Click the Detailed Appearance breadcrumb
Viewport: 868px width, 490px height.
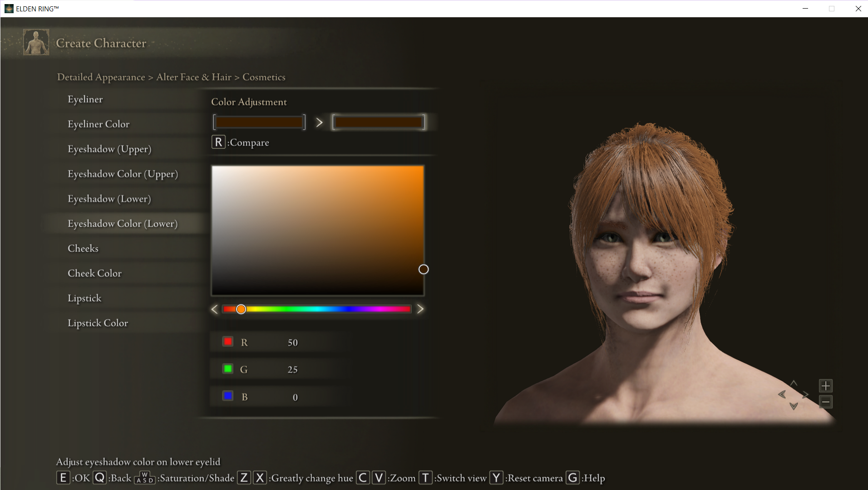(101, 77)
